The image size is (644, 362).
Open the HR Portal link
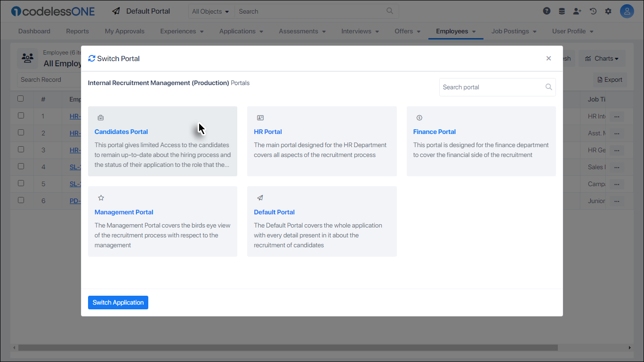267,132
